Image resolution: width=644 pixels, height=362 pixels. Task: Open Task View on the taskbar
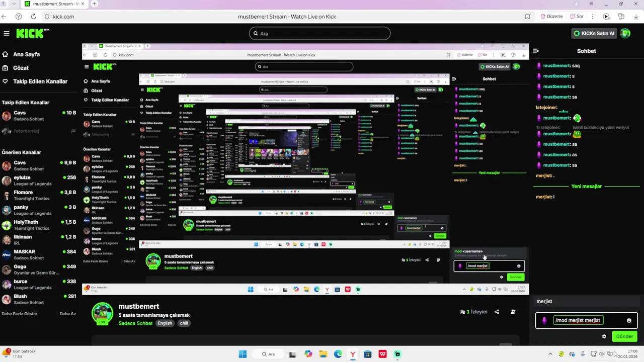[293, 354]
